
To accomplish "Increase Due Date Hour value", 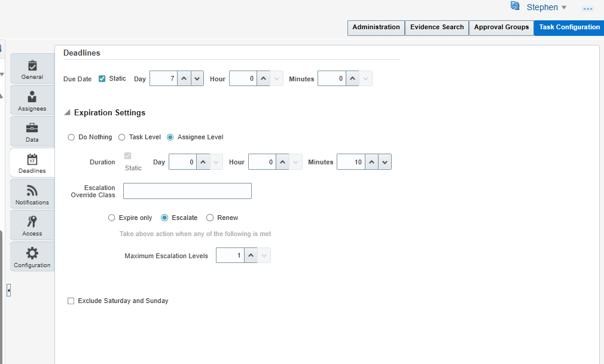I will click(264, 78).
